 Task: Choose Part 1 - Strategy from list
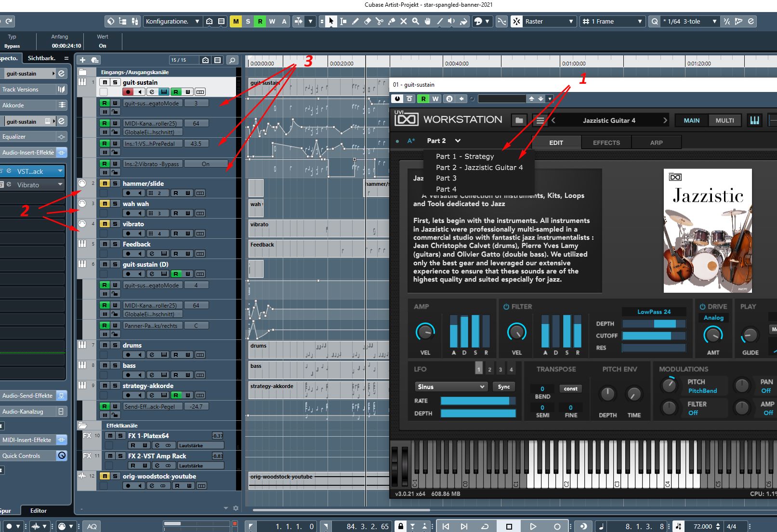(x=465, y=156)
